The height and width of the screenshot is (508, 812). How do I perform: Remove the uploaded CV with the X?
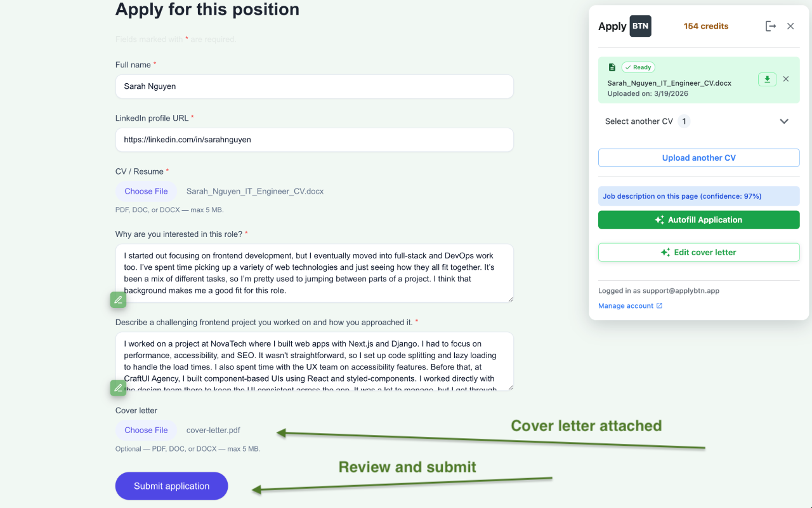pos(785,79)
